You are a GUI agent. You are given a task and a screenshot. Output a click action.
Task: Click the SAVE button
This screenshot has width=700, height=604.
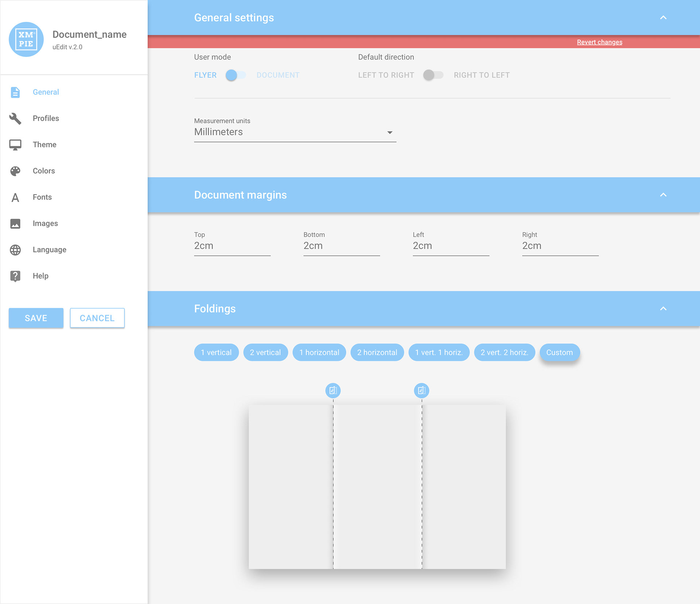tap(36, 318)
